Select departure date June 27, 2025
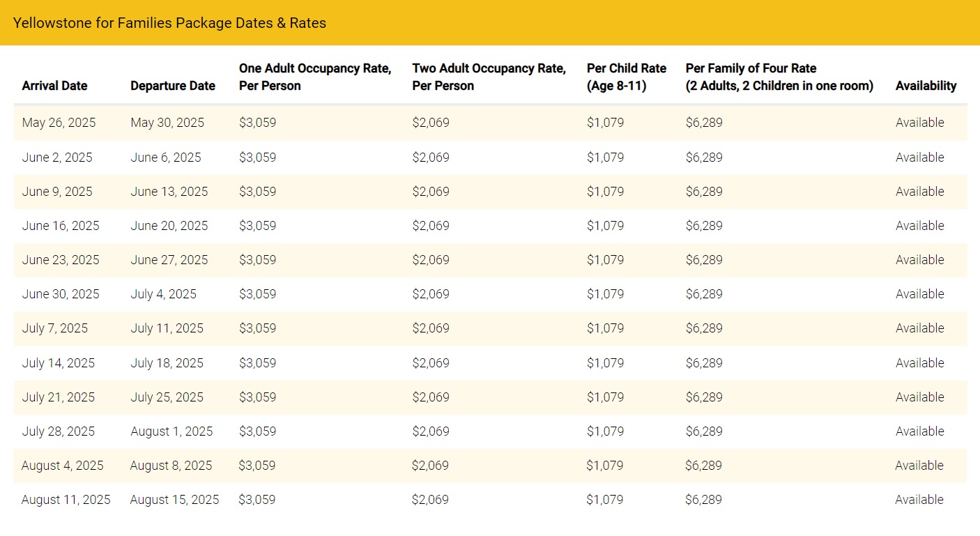Viewport: 980px width, 536px height. click(169, 260)
